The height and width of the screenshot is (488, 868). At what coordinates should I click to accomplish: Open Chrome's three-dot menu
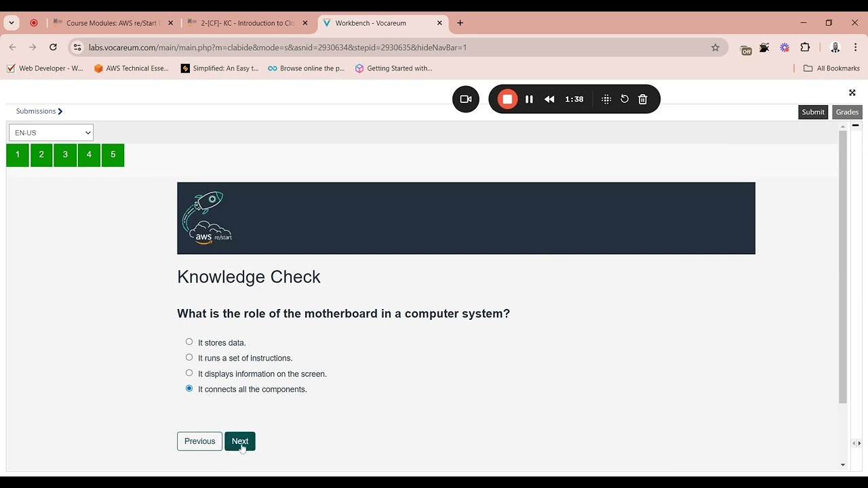point(856,47)
